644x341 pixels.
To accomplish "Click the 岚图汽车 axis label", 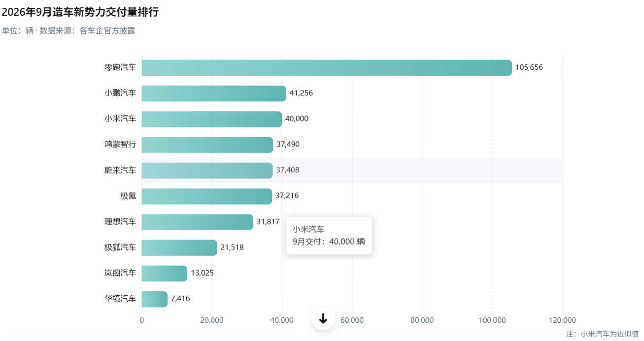I will coord(120,273).
